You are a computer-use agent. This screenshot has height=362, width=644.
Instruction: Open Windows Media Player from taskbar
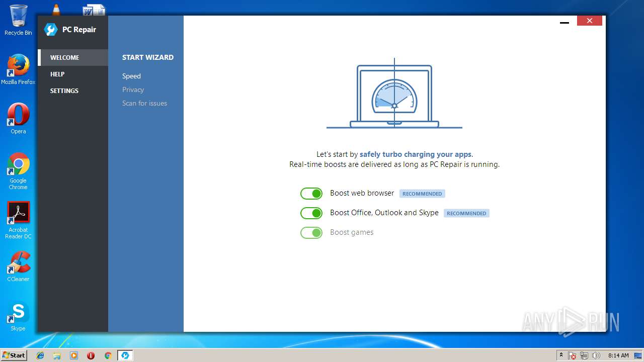[x=74, y=355]
